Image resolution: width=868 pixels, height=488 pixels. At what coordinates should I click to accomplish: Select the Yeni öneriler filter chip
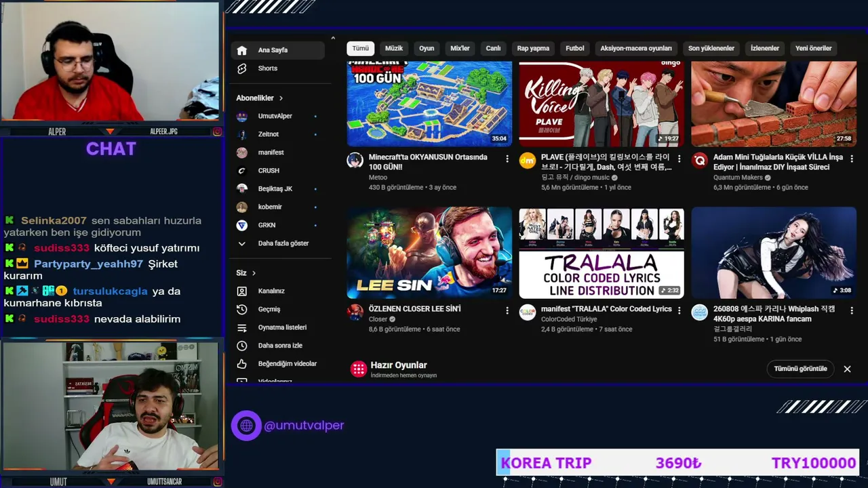click(x=814, y=49)
